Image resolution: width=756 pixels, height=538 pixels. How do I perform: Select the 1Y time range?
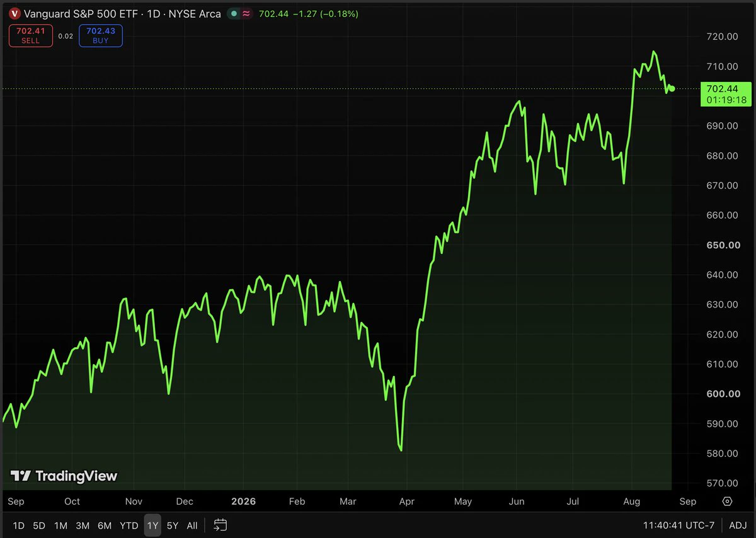pos(152,525)
